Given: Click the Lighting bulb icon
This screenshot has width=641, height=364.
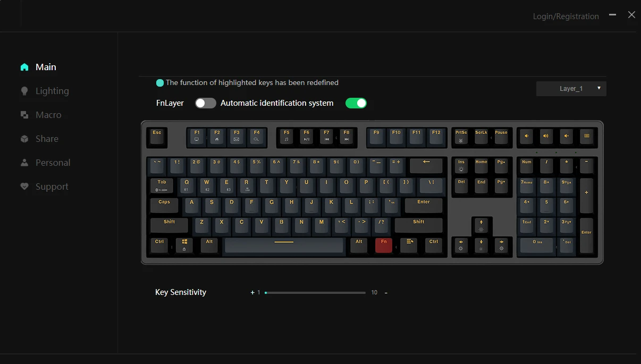Looking at the screenshot, I should [x=24, y=91].
